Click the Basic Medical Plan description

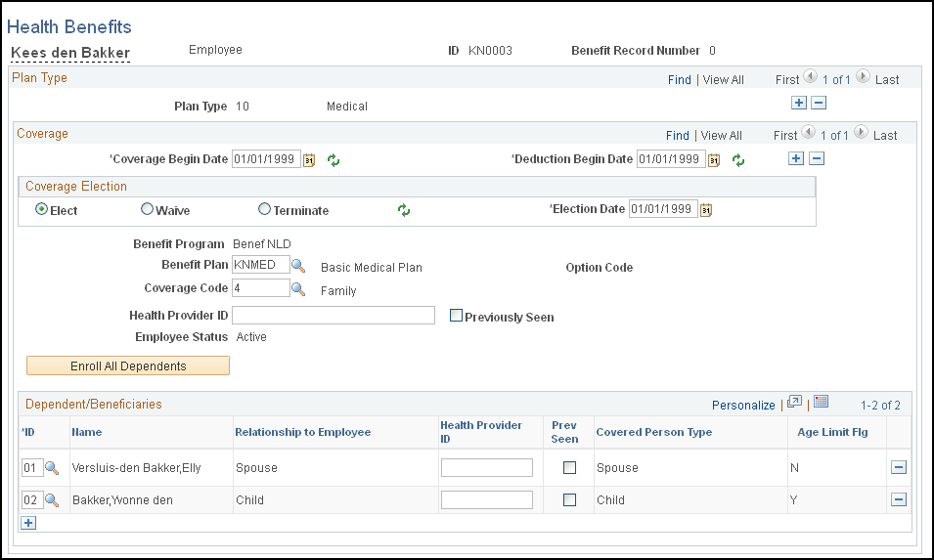coord(371,268)
